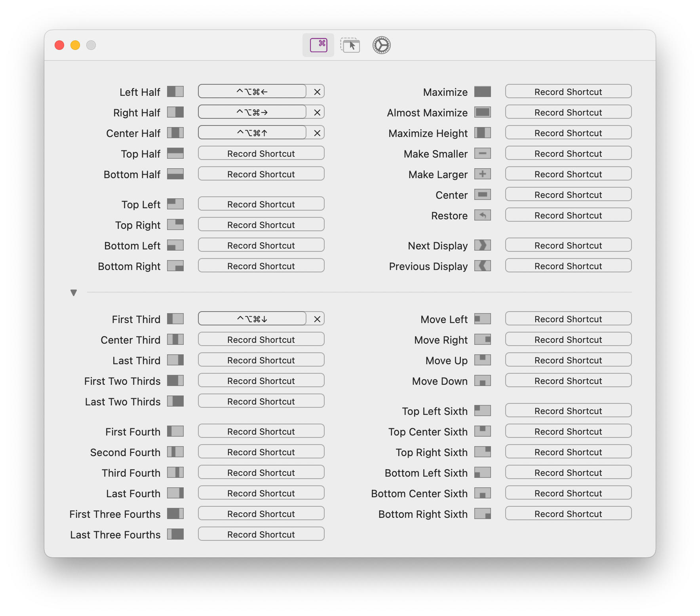Click the Left Half position icon
This screenshot has height=616, width=700.
[x=175, y=91]
